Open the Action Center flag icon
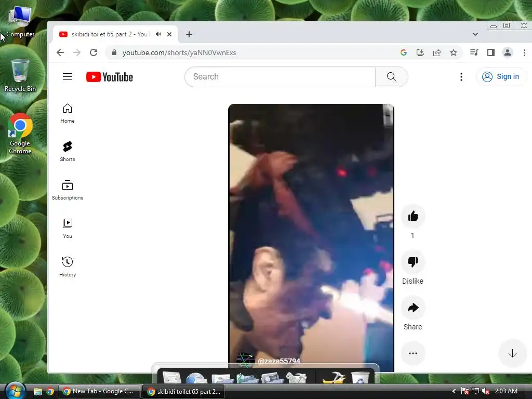532x399 pixels. (x=465, y=391)
